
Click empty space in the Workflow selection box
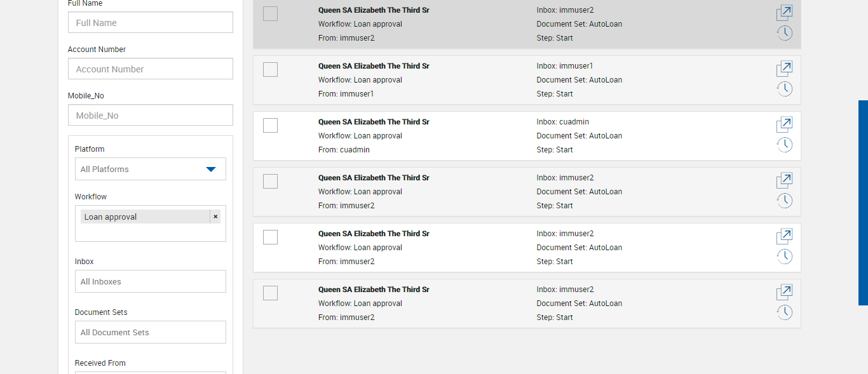pos(150,232)
